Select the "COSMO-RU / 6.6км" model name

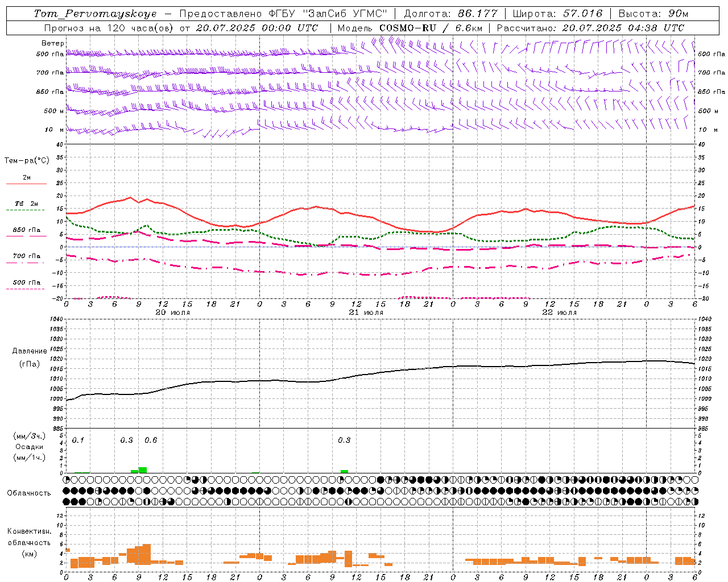point(431,28)
